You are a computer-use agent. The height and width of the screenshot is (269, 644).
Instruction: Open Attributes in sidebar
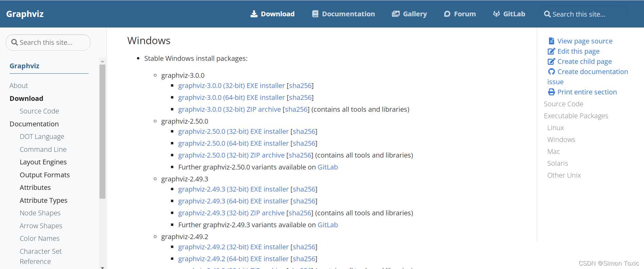point(35,187)
